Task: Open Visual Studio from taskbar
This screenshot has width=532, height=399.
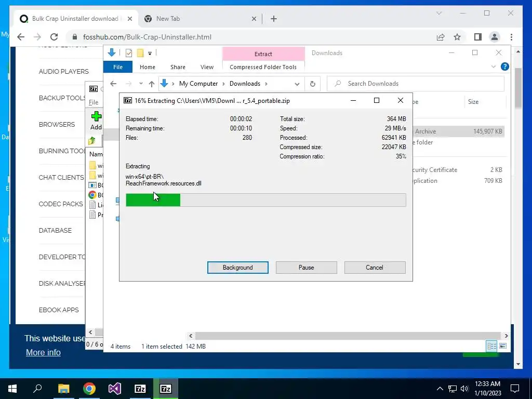Action: pyautogui.click(x=115, y=389)
